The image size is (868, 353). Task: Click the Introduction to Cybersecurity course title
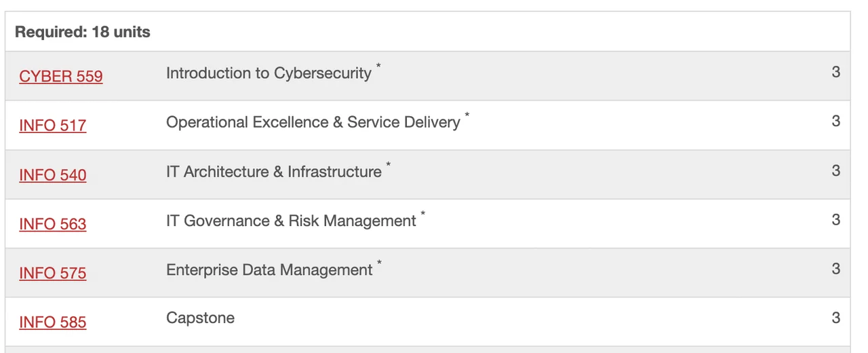[269, 73]
